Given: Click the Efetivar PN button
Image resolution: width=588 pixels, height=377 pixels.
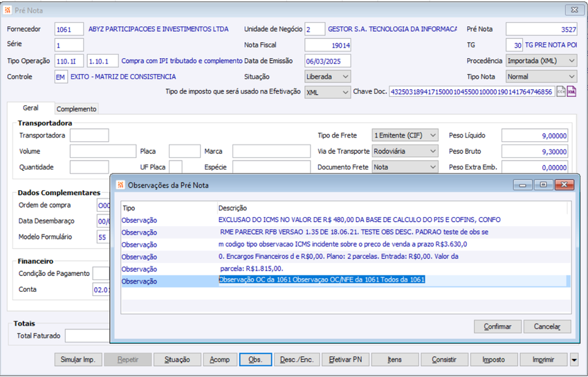Looking at the screenshot, I should click(345, 360).
